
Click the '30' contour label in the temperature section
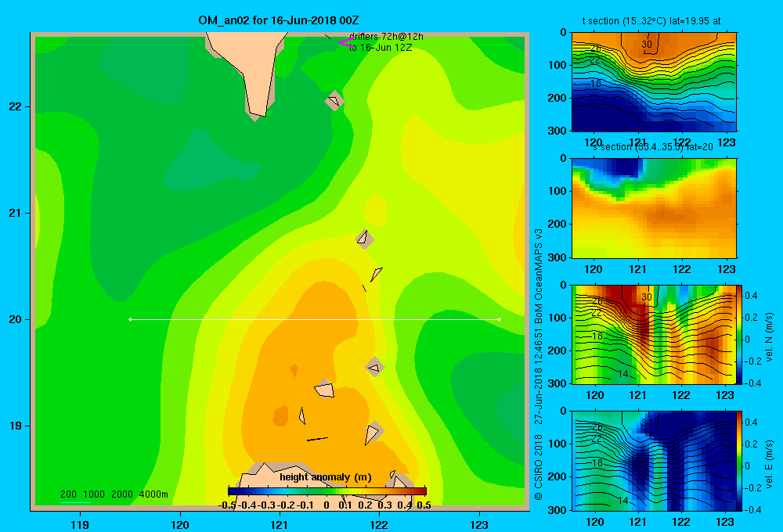pyautogui.click(x=647, y=45)
